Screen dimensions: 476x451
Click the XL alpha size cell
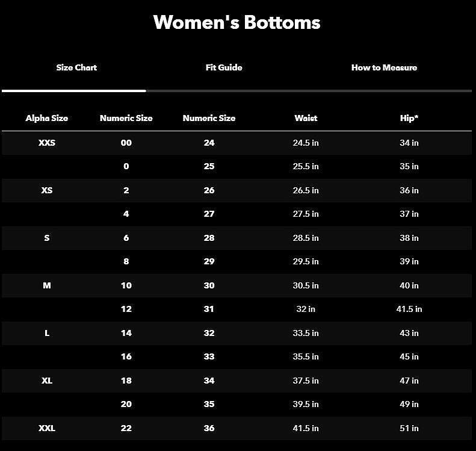(47, 381)
